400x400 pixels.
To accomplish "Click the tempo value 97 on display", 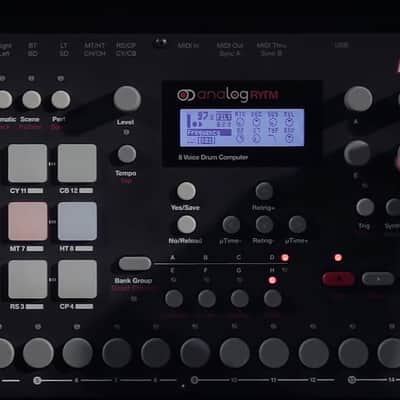I will click(203, 116).
